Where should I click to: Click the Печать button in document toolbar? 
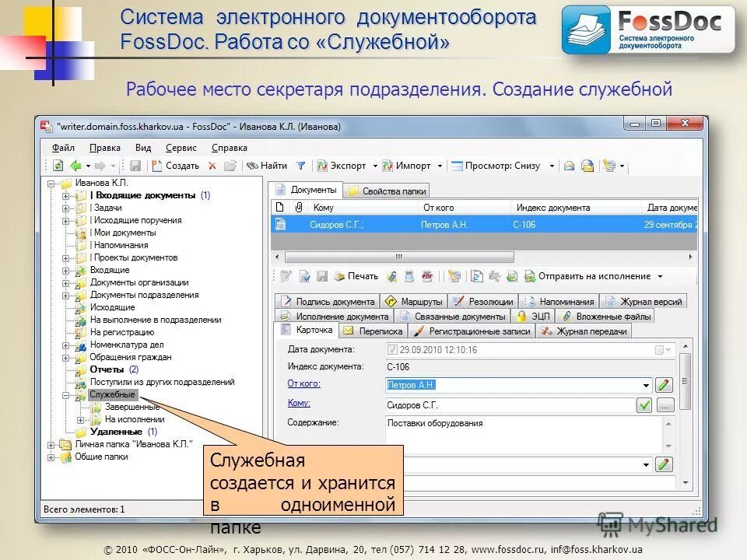[356, 276]
